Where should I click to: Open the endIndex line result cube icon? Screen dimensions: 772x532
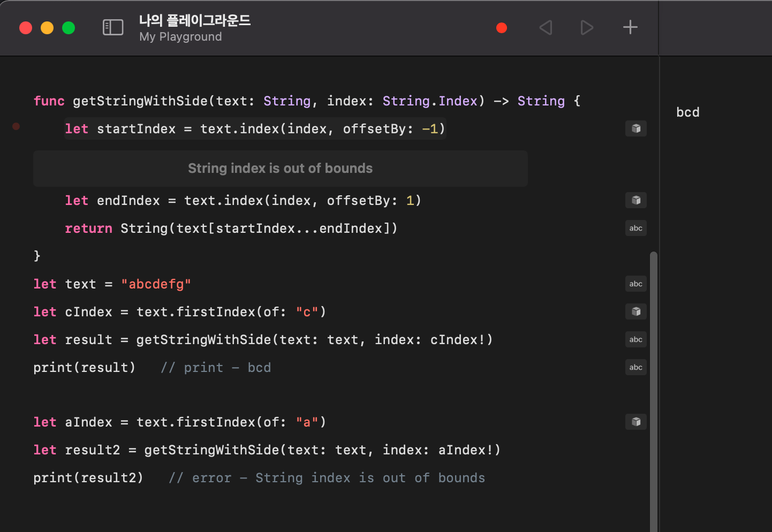[x=636, y=200]
